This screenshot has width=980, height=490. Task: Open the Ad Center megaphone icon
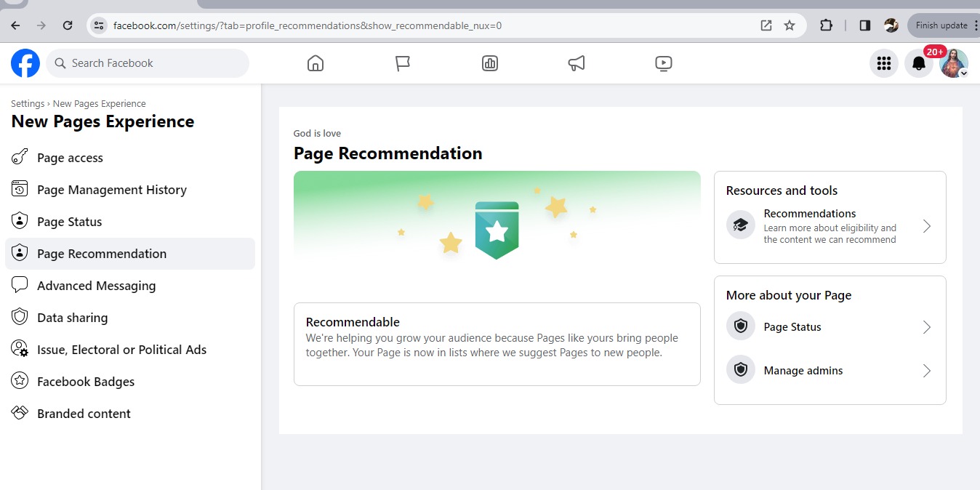click(577, 63)
